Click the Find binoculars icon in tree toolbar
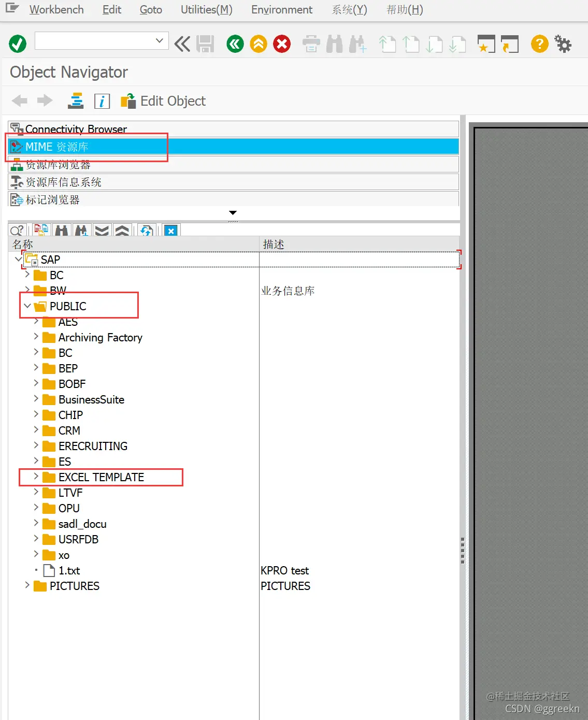588x720 pixels. 61,230
